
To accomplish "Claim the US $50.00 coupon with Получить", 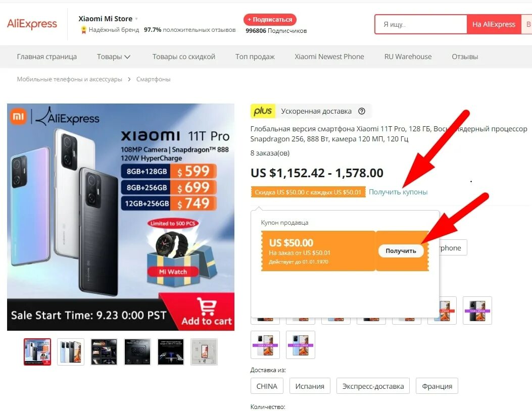I will point(401,251).
